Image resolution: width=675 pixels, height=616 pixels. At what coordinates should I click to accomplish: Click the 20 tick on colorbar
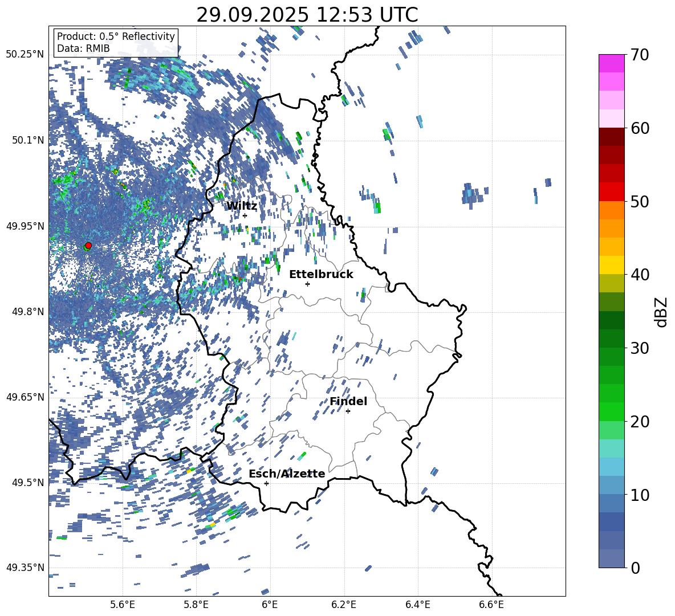tap(639, 421)
